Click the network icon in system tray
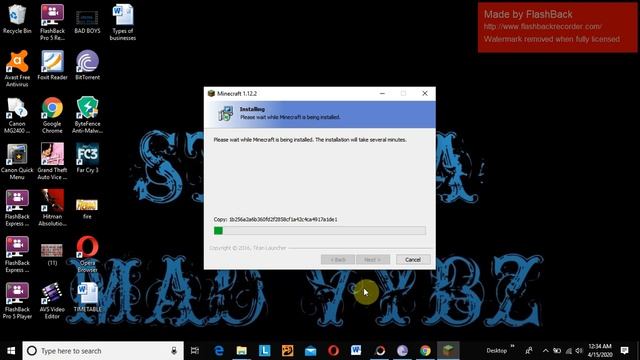 (568, 351)
